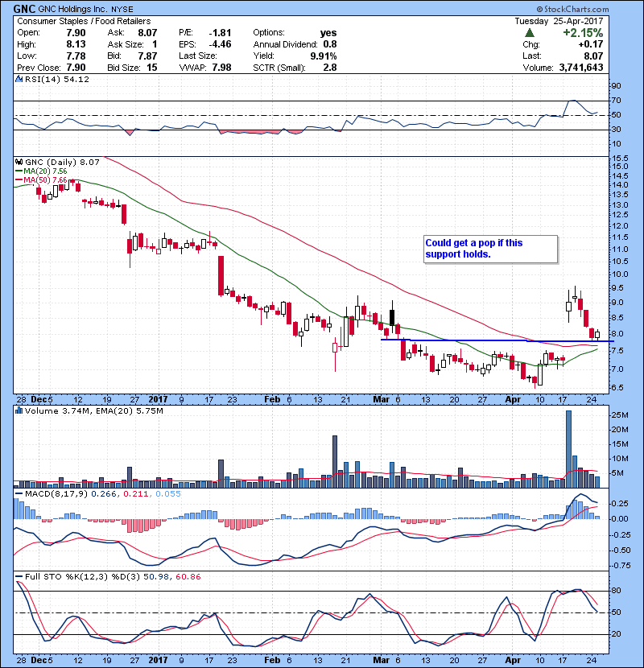Click the SCTR (Small) value 2.8
Viewport: 644px width, 668px height.
330,68
